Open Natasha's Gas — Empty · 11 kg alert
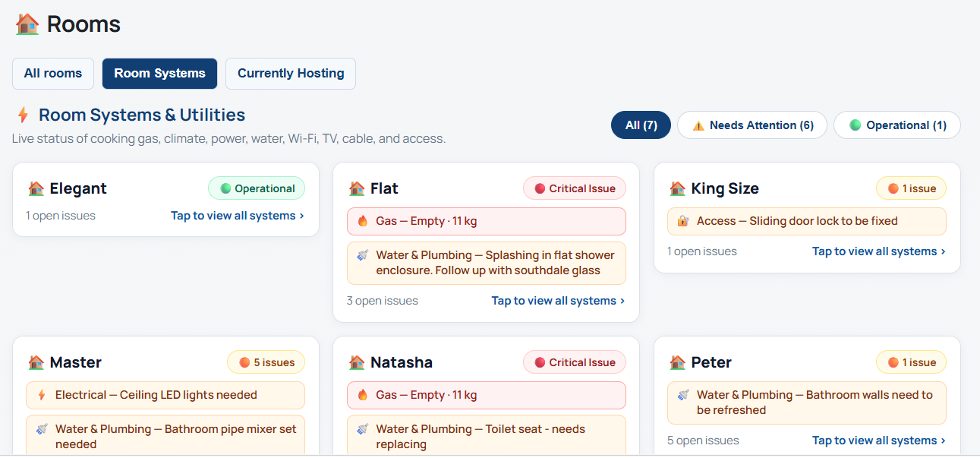This screenshot has width=980, height=458. 487,395
